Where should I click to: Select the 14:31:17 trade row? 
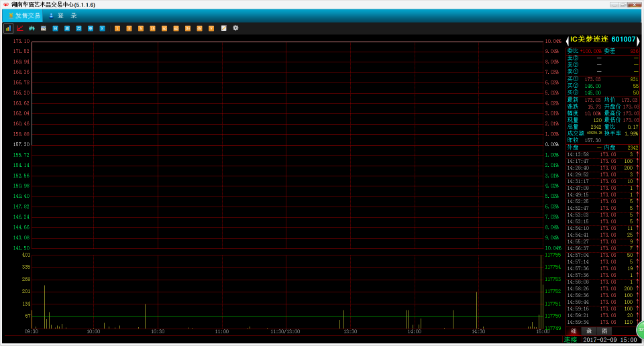(603, 182)
